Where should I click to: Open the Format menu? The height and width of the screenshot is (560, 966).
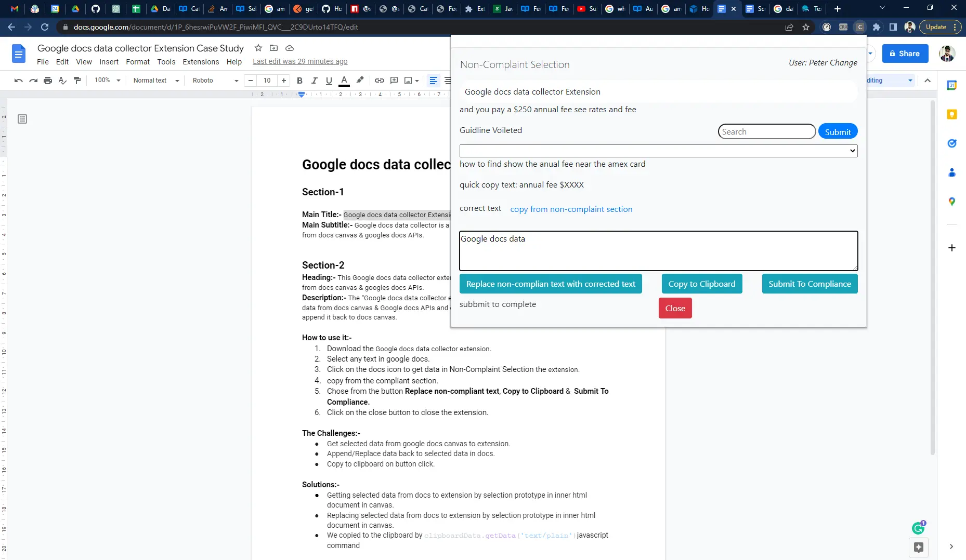click(138, 62)
